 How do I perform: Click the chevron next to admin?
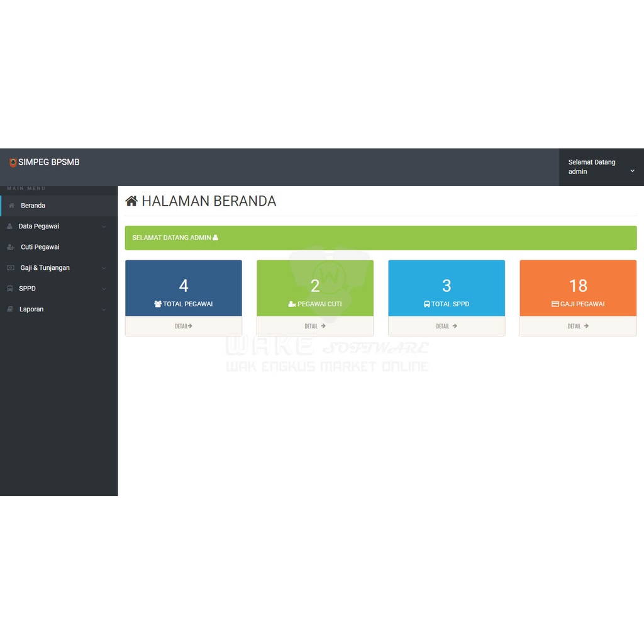632,171
